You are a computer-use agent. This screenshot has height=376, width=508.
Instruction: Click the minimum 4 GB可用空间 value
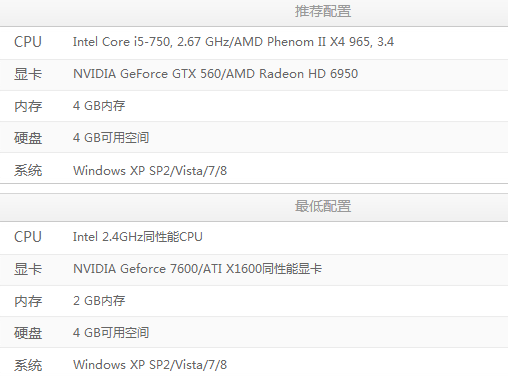click(111, 333)
